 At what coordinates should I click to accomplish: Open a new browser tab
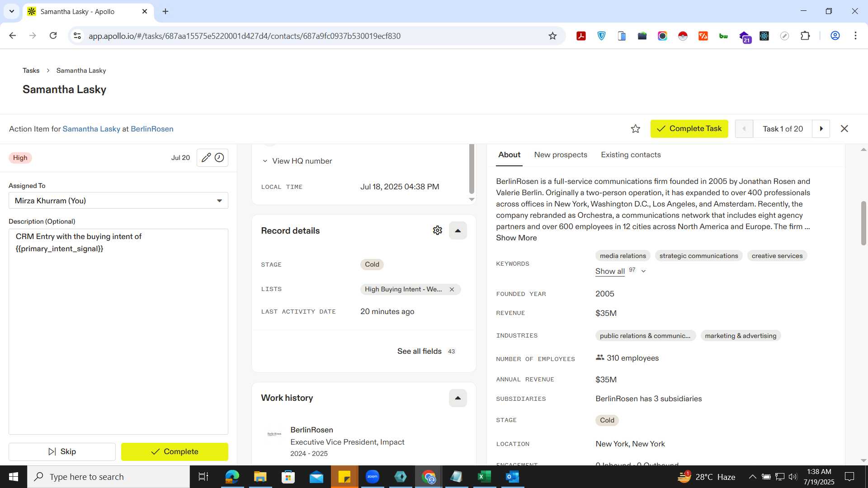(x=165, y=11)
